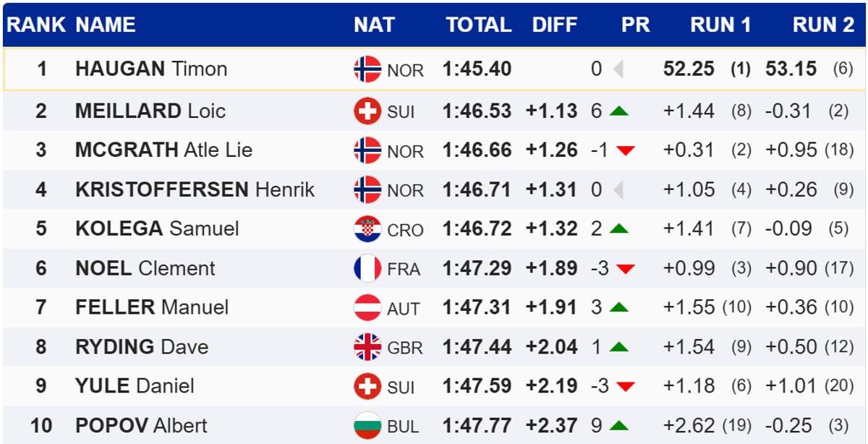Sort table by RANK column header

tap(36, 25)
